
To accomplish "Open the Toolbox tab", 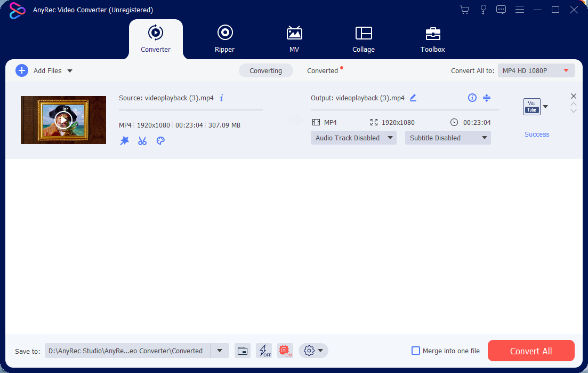I will click(433, 39).
